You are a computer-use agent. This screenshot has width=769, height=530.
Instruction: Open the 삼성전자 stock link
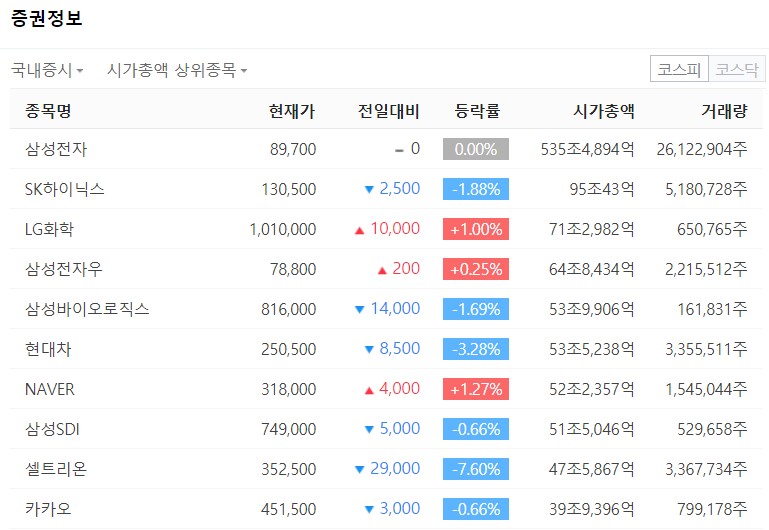(56, 149)
